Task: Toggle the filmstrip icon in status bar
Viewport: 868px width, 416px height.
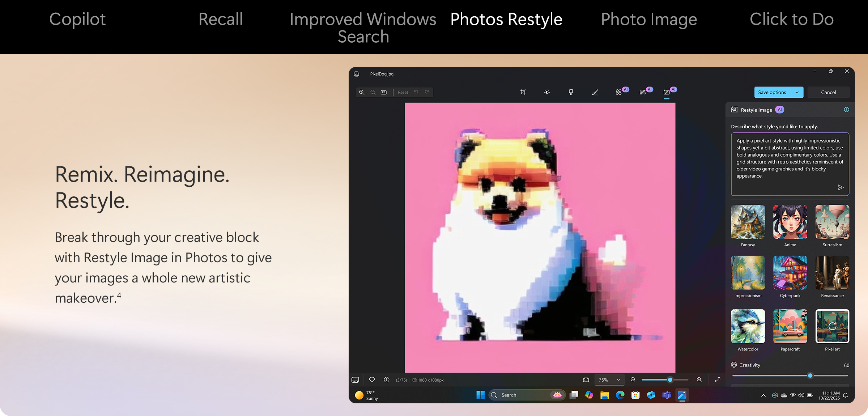Action: click(x=355, y=380)
